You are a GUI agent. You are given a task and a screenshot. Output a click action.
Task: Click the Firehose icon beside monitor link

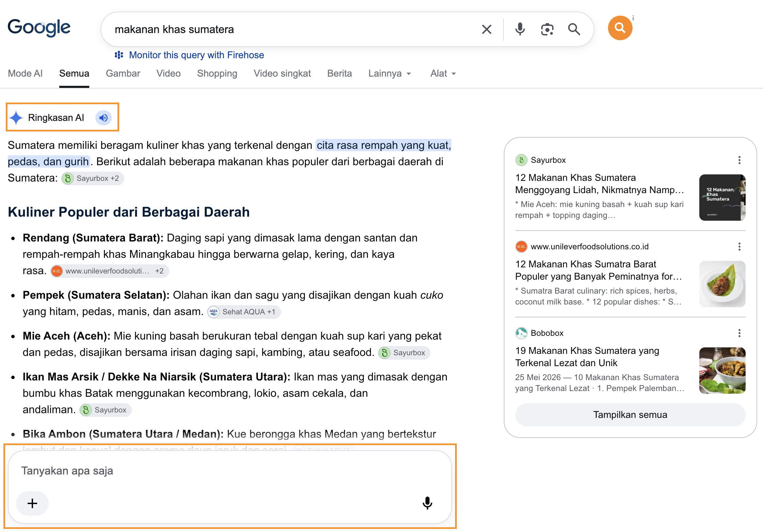[x=119, y=55]
